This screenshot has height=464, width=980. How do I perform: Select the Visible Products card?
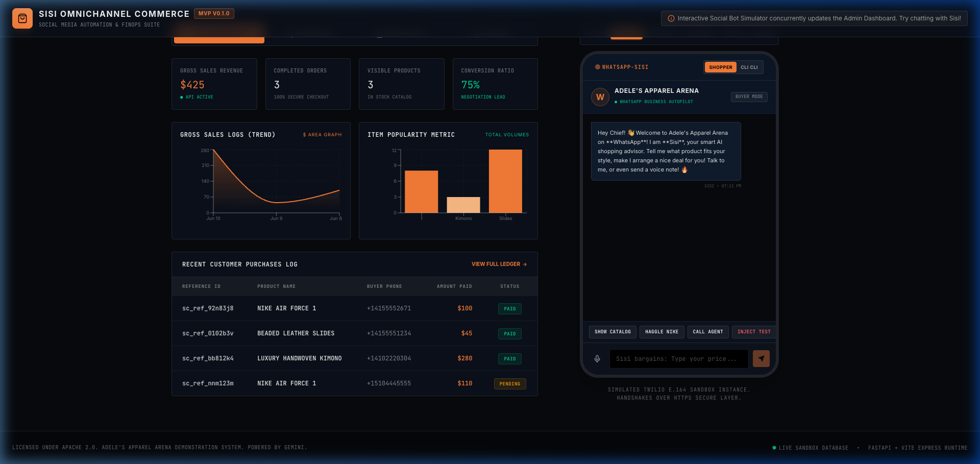pos(402,84)
